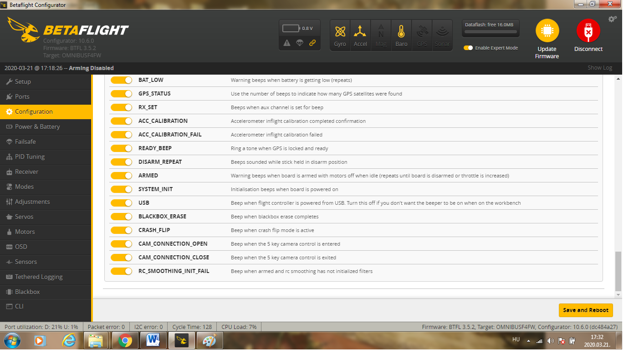The image size is (634, 364).
Task: Toggle the CRASH_FLIP beeper switch
Action: [x=121, y=230]
